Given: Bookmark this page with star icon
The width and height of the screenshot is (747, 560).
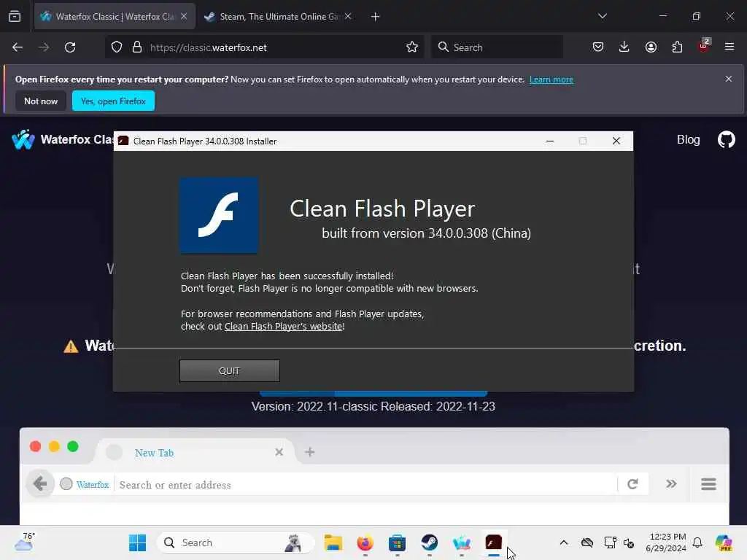Looking at the screenshot, I should (x=412, y=47).
